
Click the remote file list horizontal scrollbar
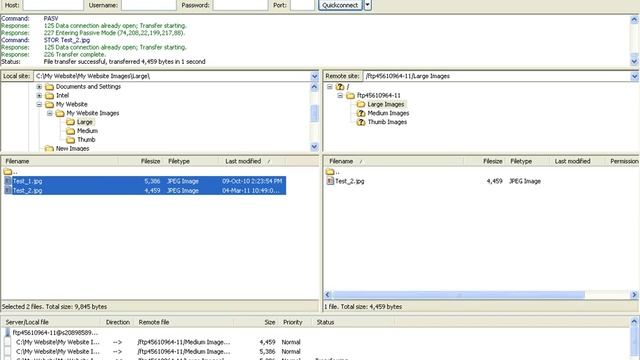point(458,295)
